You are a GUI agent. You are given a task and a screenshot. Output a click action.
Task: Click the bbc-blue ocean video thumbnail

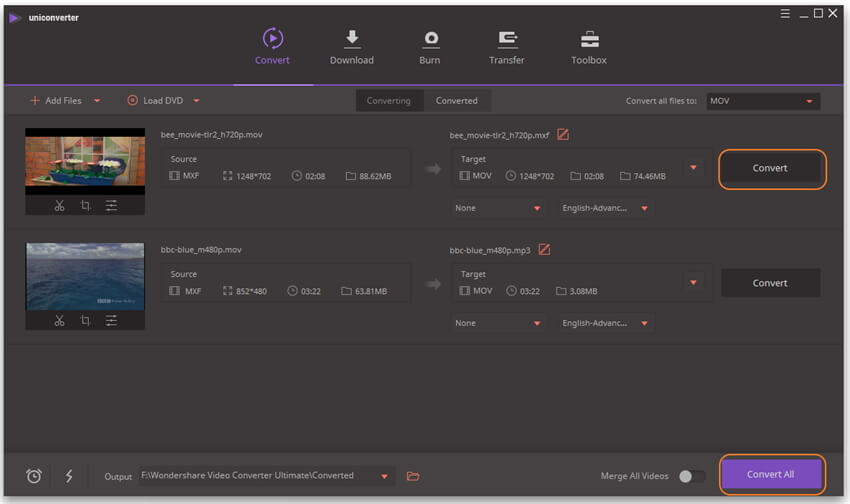(x=85, y=277)
